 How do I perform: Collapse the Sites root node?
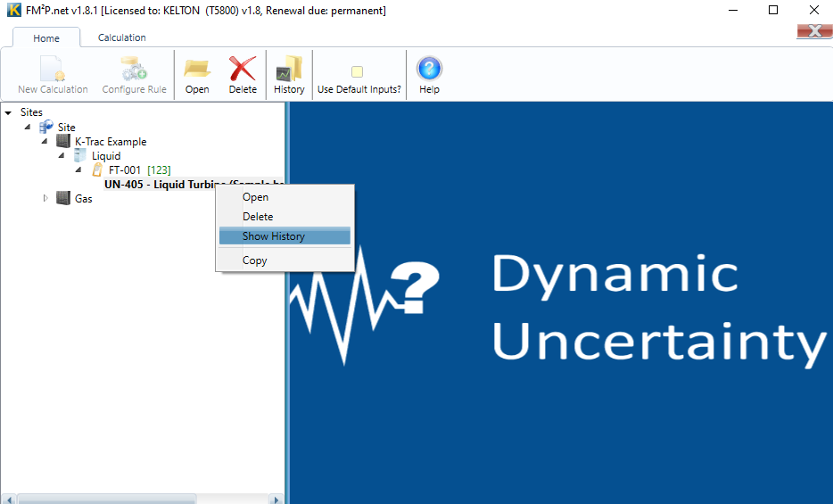[x=8, y=112]
